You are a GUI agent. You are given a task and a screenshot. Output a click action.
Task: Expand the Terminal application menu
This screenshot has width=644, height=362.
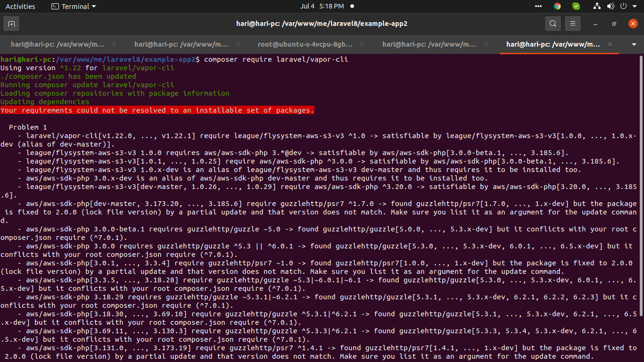point(73,6)
